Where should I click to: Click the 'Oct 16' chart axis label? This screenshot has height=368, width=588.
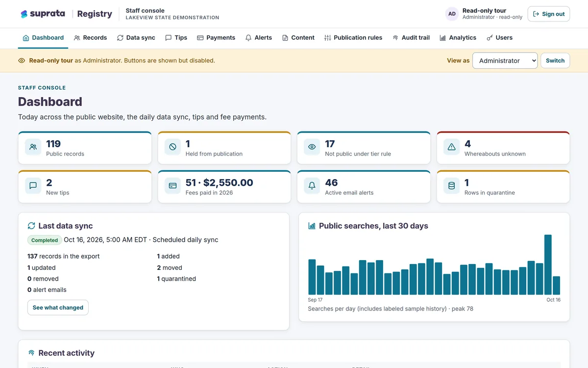tap(553, 300)
